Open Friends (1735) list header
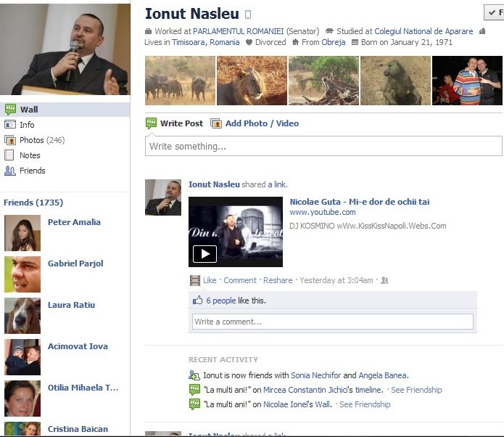The width and height of the screenshot is (504, 437). tap(33, 203)
